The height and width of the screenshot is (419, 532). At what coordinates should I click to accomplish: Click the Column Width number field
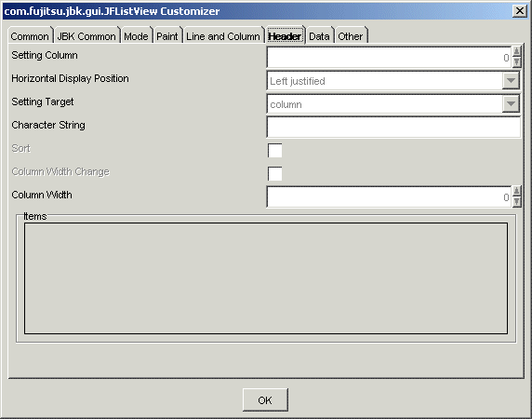[x=390, y=196]
